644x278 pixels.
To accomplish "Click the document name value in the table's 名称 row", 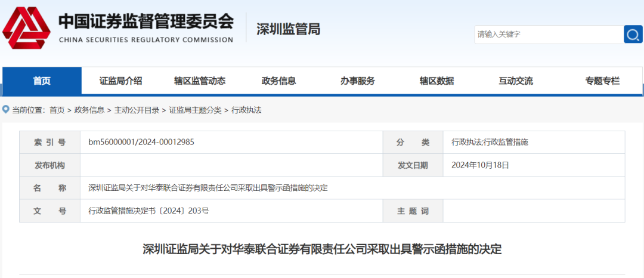I will [x=208, y=189].
